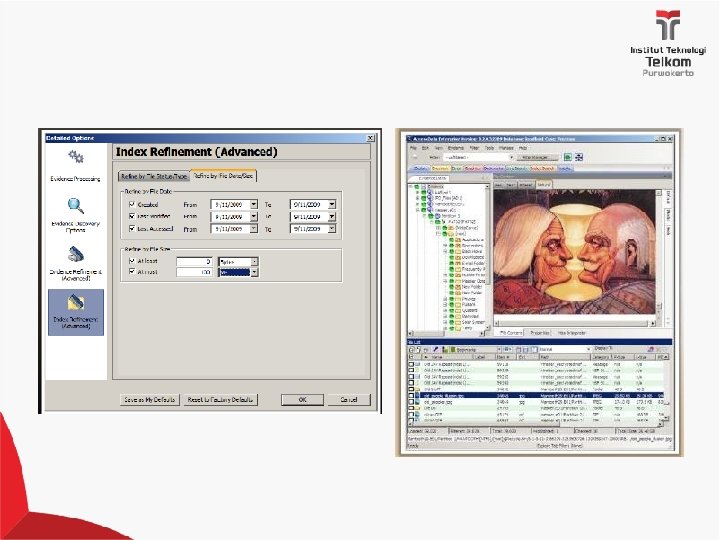Toggle Created date filter checkbox
The image size is (720, 540).
[132, 204]
